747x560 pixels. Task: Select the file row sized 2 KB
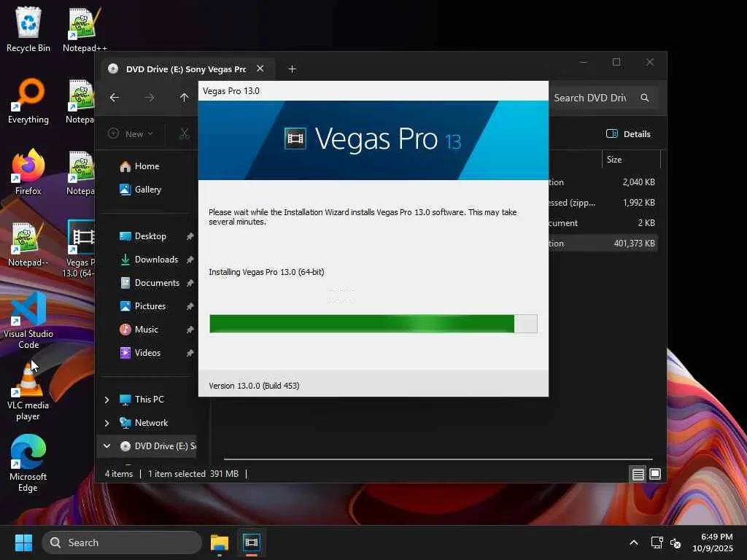tap(603, 223)
